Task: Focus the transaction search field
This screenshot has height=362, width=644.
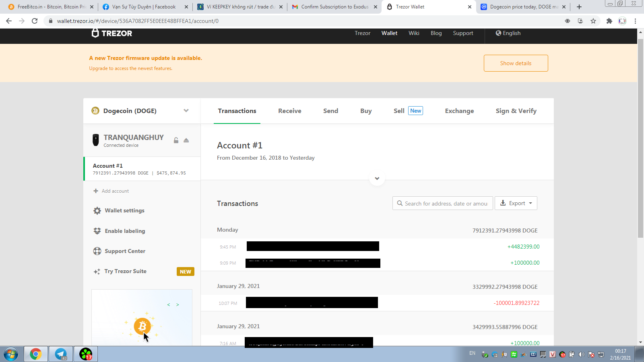Action: click(443, 204)
